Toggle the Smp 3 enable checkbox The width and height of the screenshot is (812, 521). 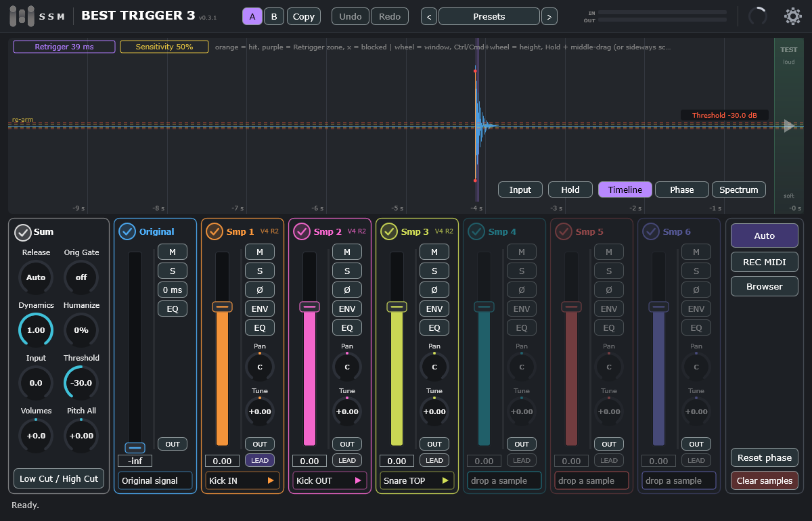pyautogui.click(x=388, y=231)
